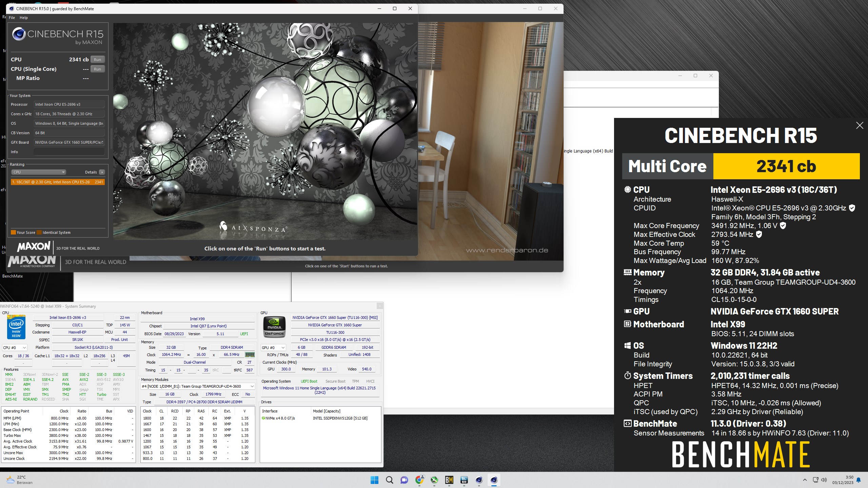Click the shield beside Max Effective Clock
868x488 pixels.
coord(759,234)
